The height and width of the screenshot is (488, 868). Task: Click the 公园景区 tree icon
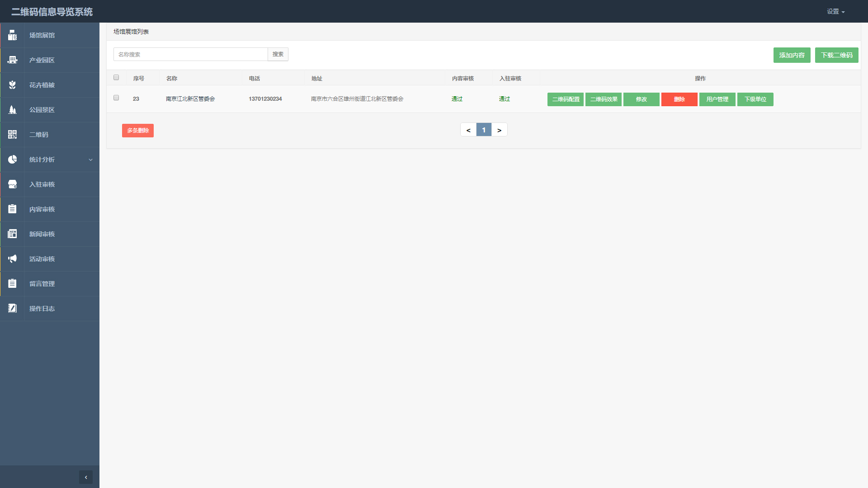[x=12, y=110]
